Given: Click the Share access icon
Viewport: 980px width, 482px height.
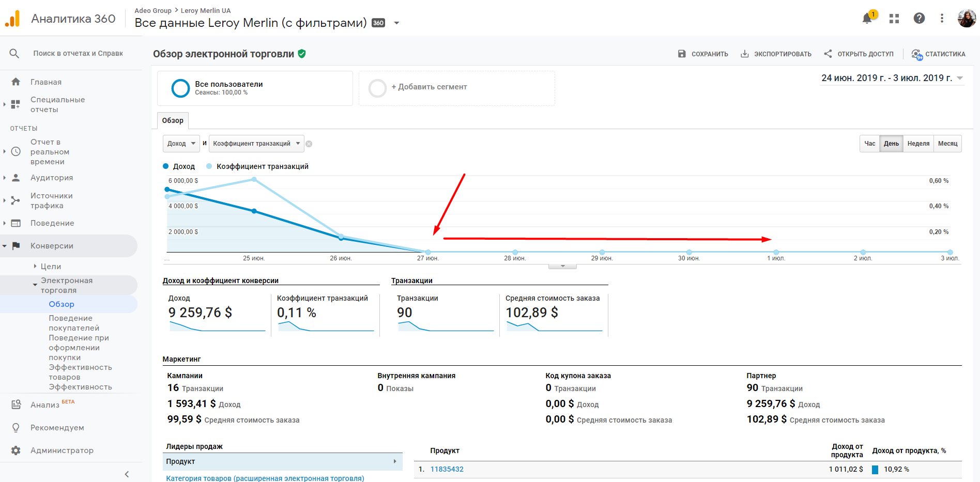Looking at the screenshot, I should coord(828,54).
